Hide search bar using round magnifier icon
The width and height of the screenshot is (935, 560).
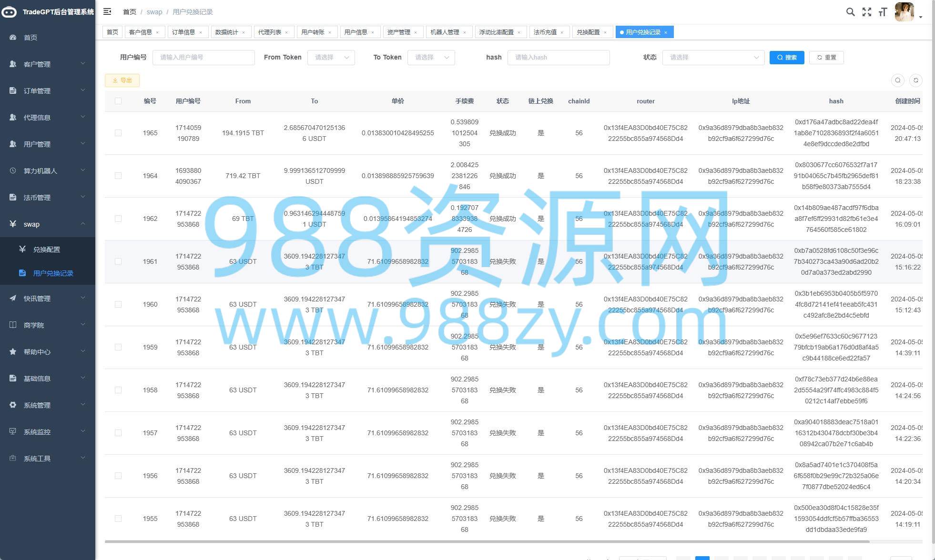(897, 80)
